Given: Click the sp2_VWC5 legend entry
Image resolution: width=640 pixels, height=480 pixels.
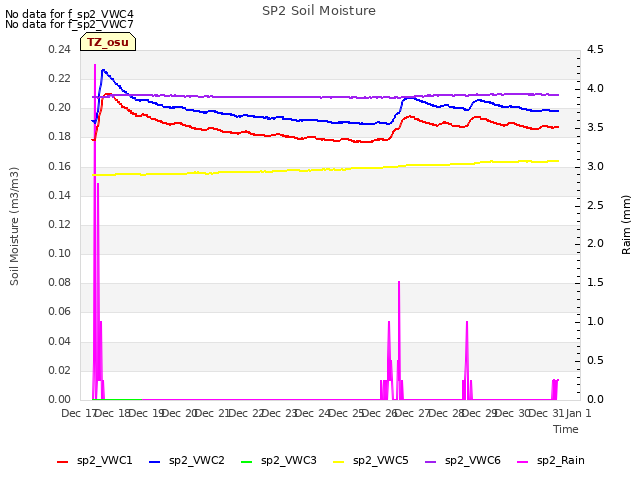Looking at the screenshot, I should coord(371,460).
